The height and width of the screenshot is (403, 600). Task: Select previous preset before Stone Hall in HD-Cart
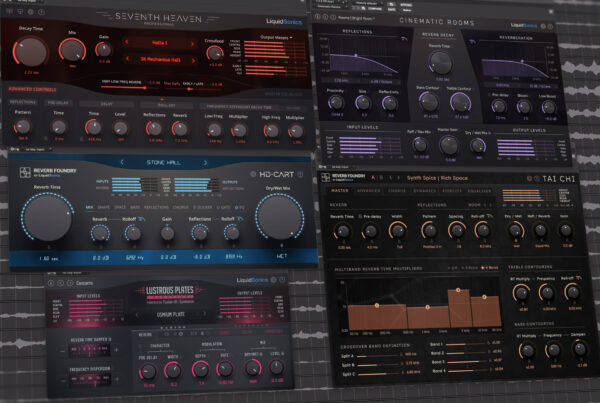click(122, 162)
